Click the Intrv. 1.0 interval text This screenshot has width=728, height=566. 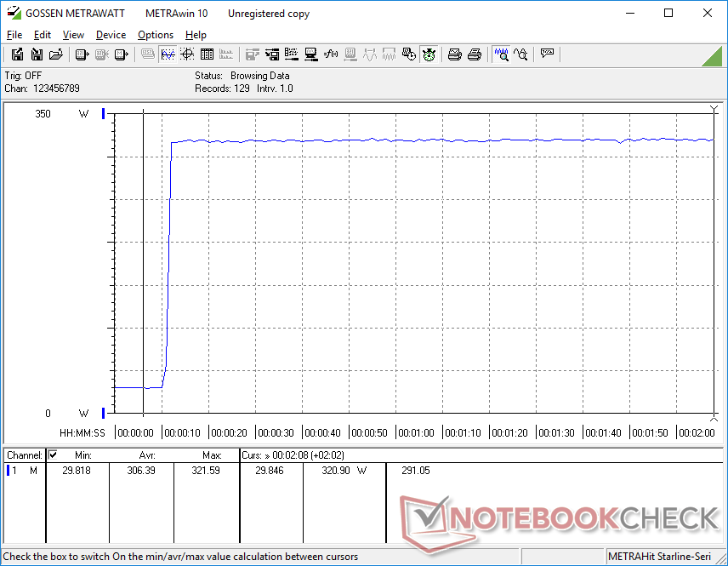pyautogui.click(x=275, y=89)
